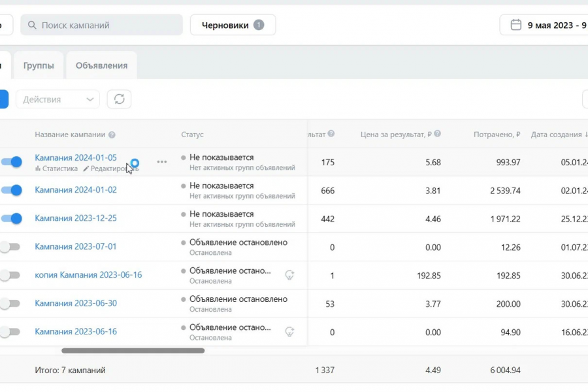Click help icon beside Результат column
Viewport: 588px width, 392px height.
click(x=331, y=134)
